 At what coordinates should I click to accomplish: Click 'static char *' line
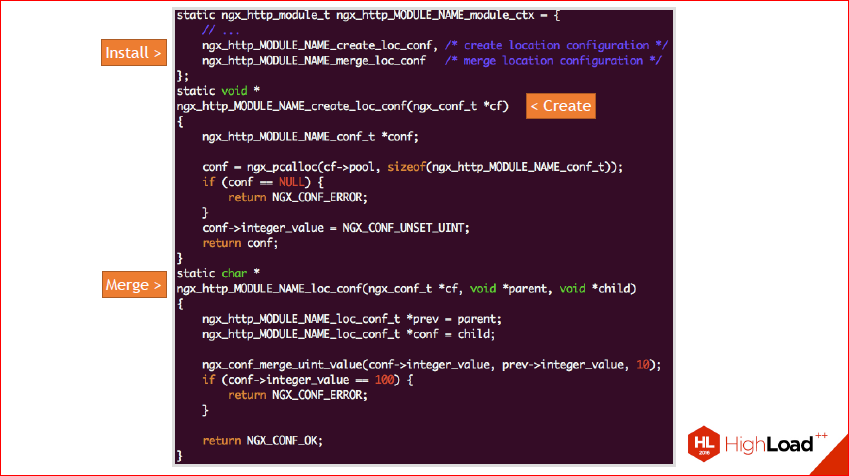tap(218, 273)
